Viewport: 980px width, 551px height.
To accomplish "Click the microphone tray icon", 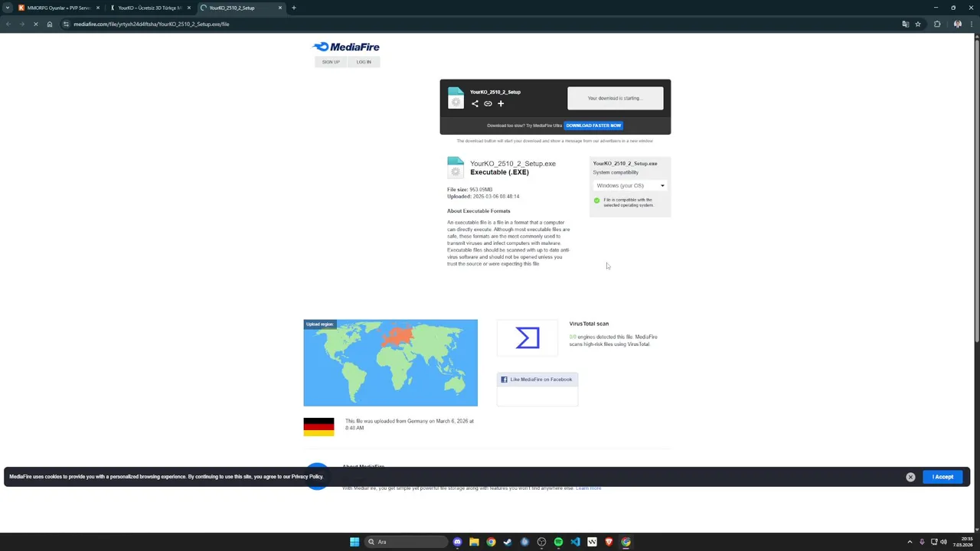I will click(x=922, y=542).
